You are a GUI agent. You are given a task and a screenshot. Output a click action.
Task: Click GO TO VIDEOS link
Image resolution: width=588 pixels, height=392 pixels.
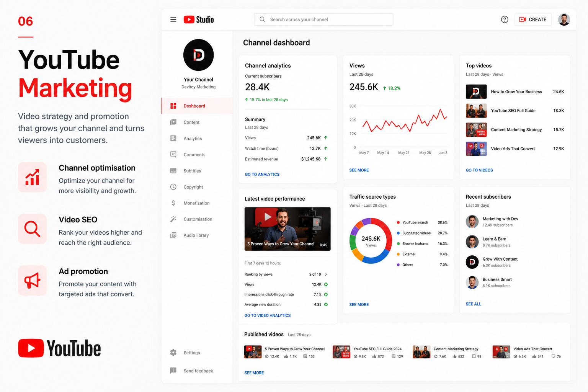tap(479, 170)
